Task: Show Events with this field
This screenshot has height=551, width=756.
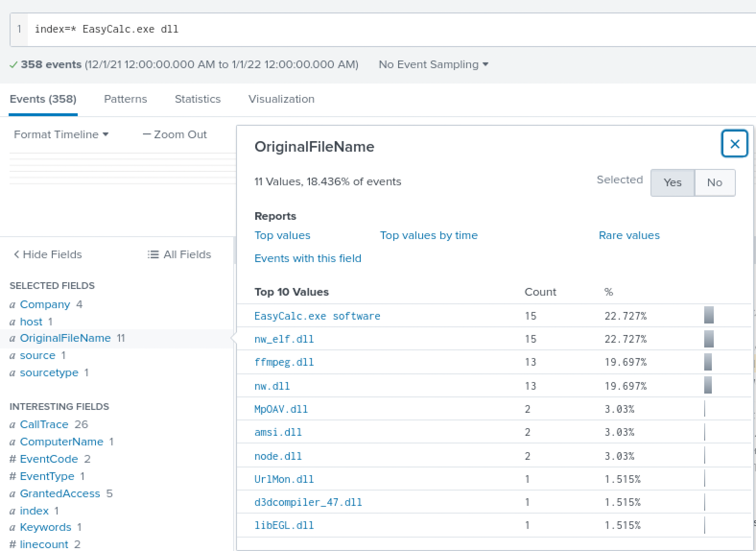Action: tap(307, 258)
